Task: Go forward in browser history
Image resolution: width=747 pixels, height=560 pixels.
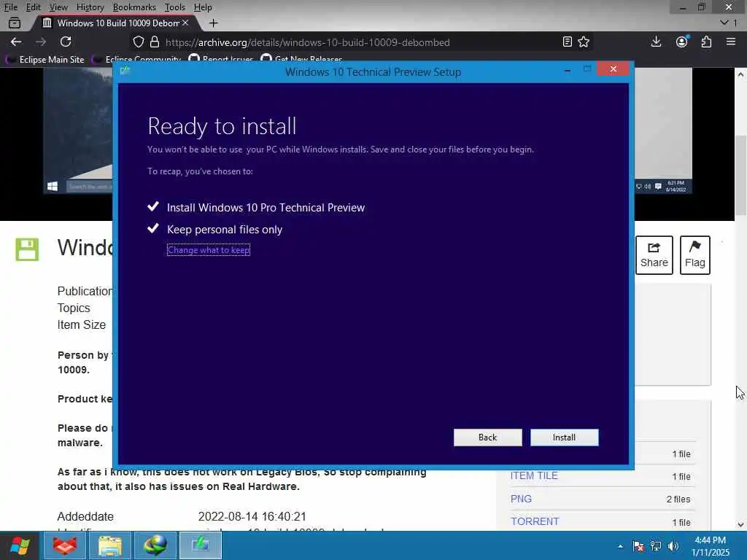Action: click(x=41, y=42)
